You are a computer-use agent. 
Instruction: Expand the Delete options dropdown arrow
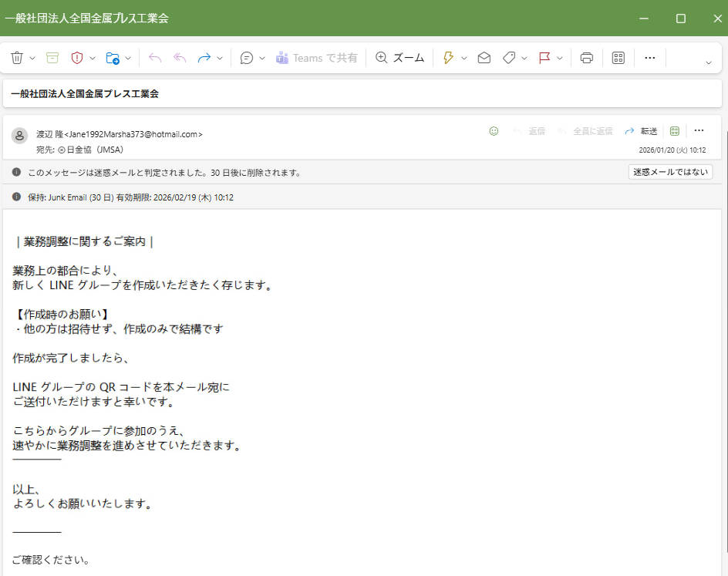pos(32,58)
